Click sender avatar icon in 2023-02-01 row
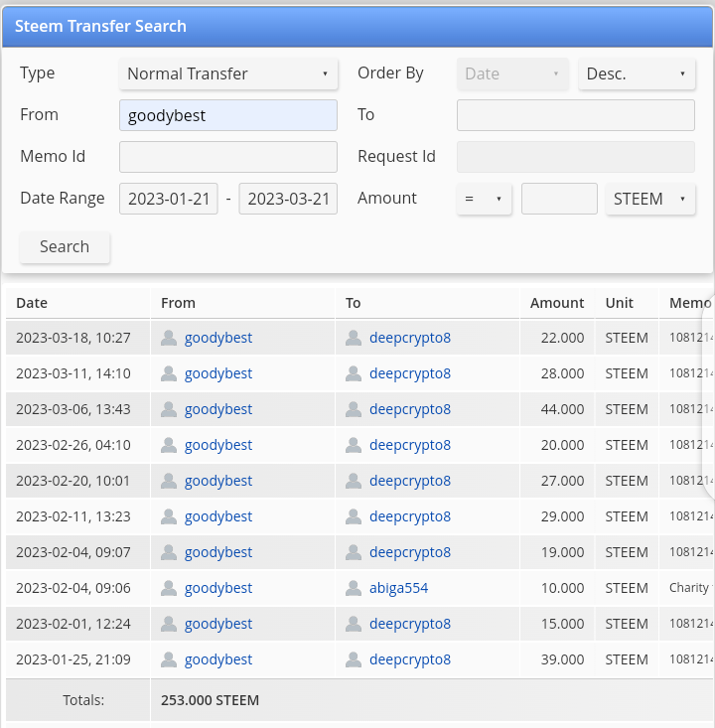Viewport: 715px width, 728px height. point(169,624)
